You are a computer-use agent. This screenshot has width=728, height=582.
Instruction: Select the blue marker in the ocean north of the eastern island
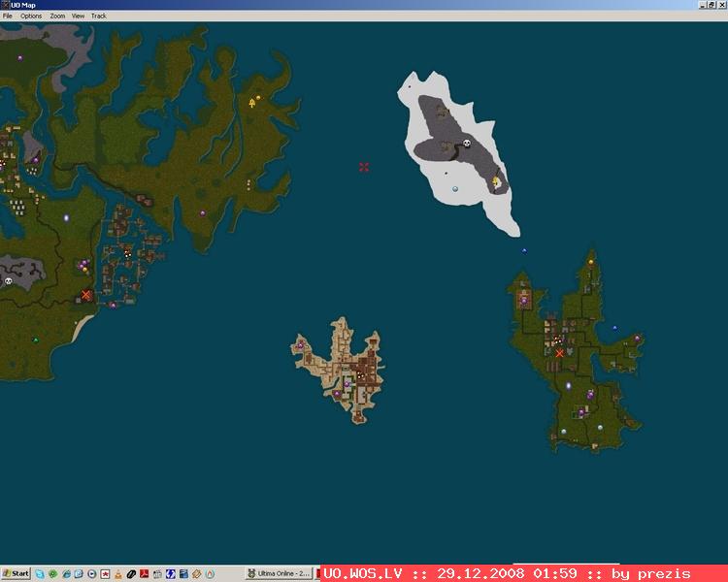[x=524, y=250]
